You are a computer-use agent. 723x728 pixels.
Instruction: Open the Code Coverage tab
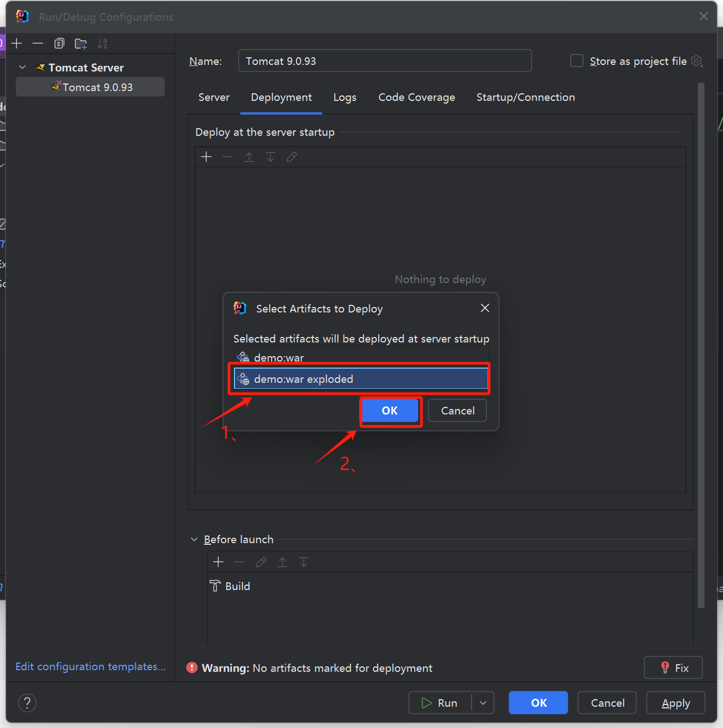(417, 98)
